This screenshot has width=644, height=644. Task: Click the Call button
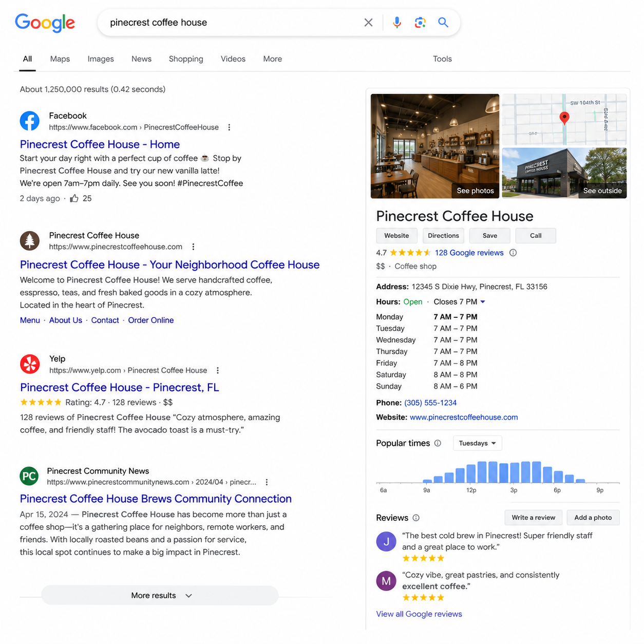536,236
